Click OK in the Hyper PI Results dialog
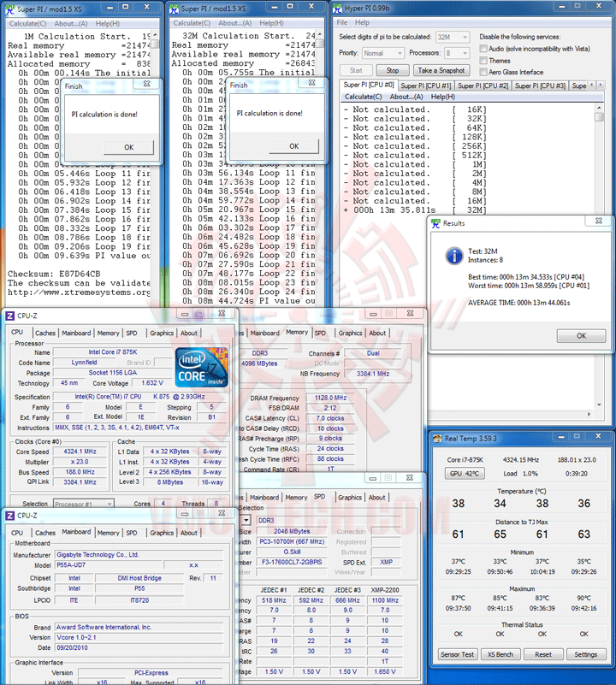The image size is (616, 685). point(581,335)
